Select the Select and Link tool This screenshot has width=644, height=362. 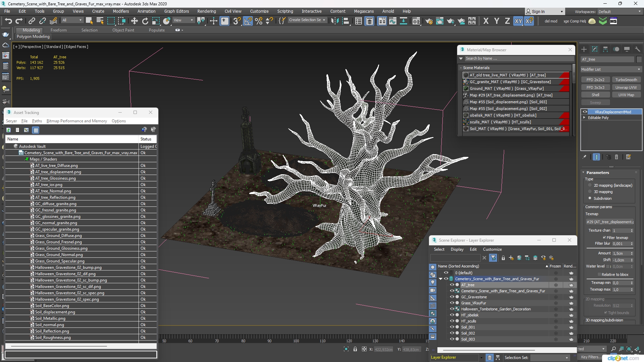[x=32, y=21]
